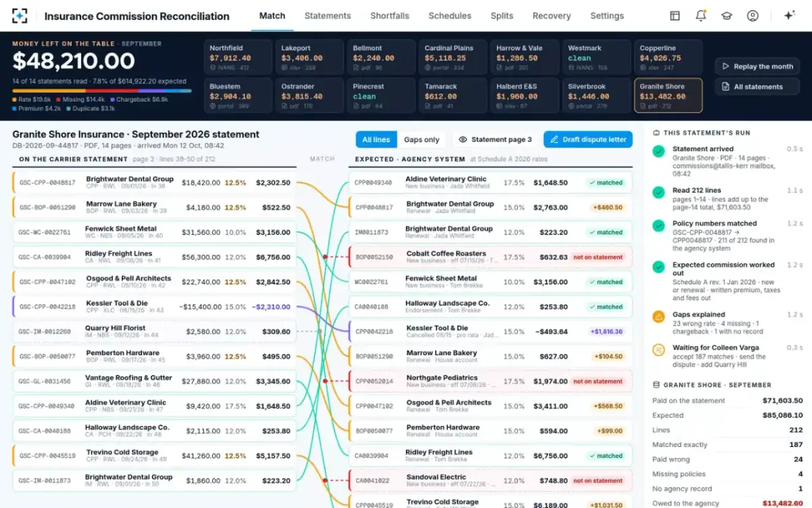The image size is (812, 508).
Task: Select carrier line GSC-CPP-0042218 Kessler Tool & Die
Action: click(154, 307)
